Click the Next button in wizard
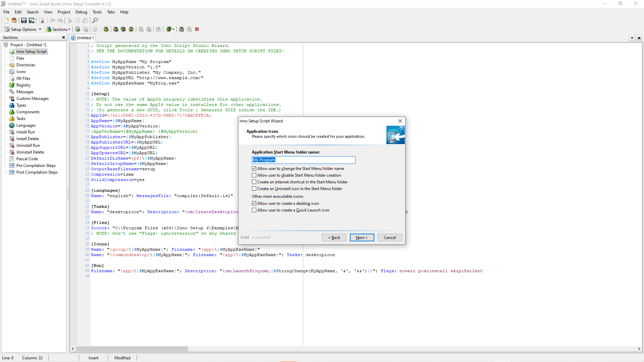The height and width of the screenshot is (362, 644). [362, 238]
